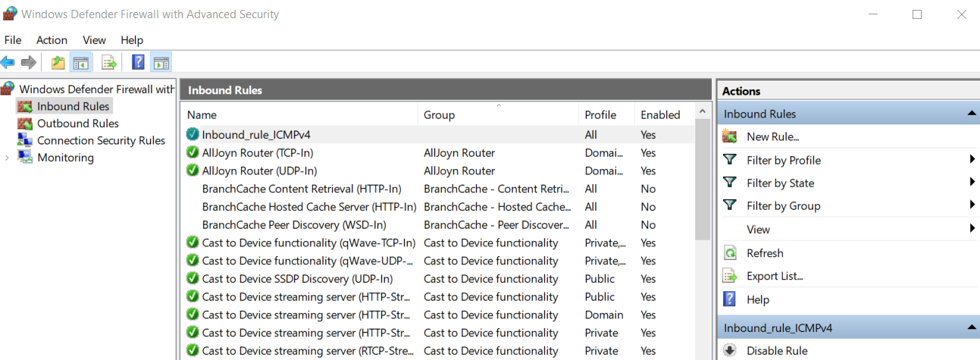Toggle the Show/Hide Action Pane toolbar icon
This screenshot has width=980, height=360.
click(161, 62)
